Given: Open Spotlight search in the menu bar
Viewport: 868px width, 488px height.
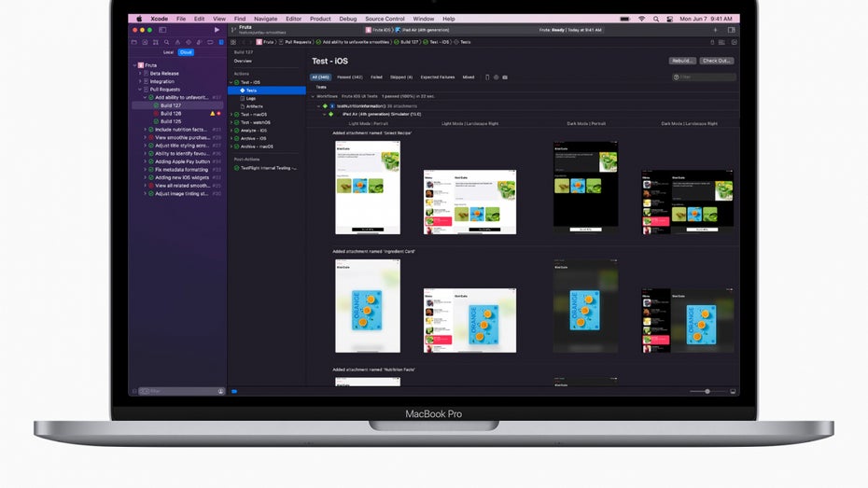Looking at the screenshot, I should [x=656, y=19].
